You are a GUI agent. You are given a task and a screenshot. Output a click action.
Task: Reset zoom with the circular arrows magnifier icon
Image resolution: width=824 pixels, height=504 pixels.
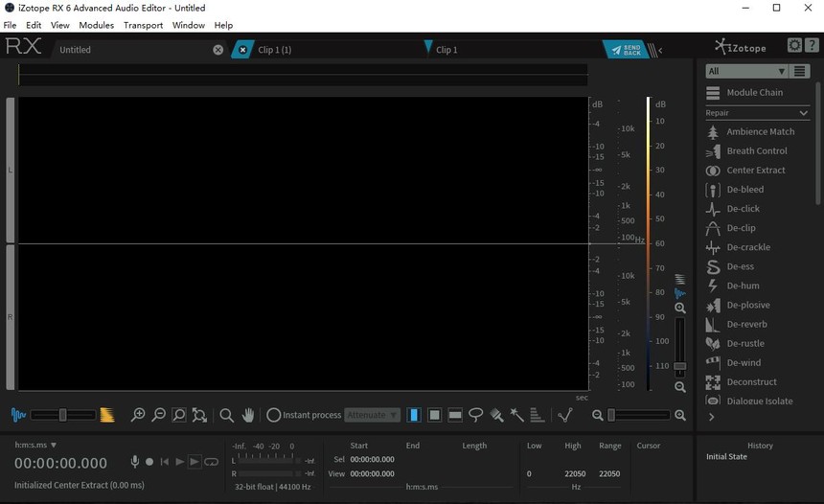[x=199, y=415]
